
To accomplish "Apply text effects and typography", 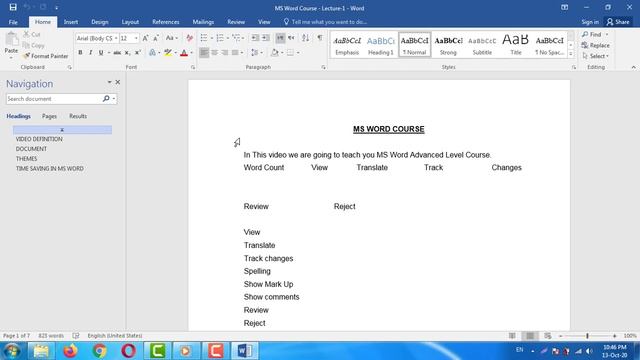I will [x=152, y=53].
